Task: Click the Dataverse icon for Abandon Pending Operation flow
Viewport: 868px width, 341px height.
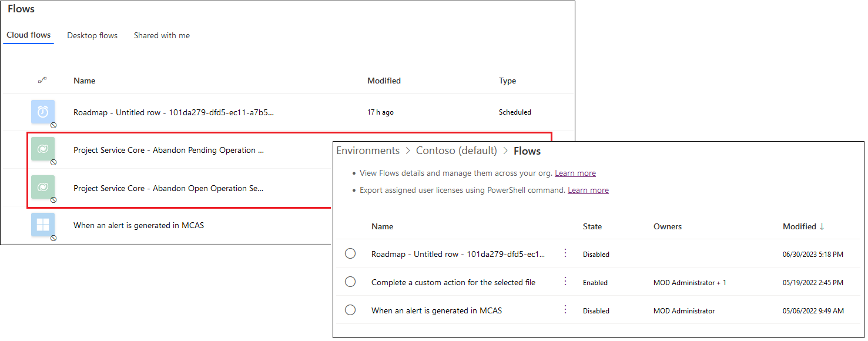Action: 43,149
